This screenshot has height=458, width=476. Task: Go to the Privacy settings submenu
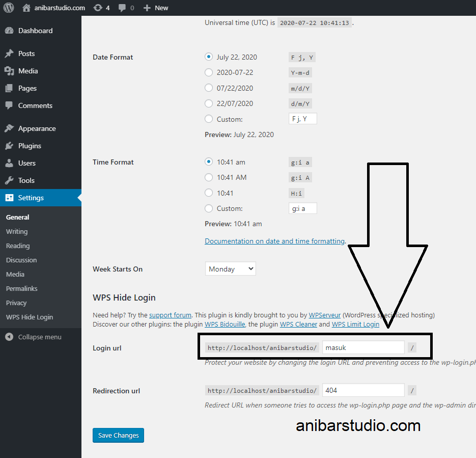tap(16, 303)
